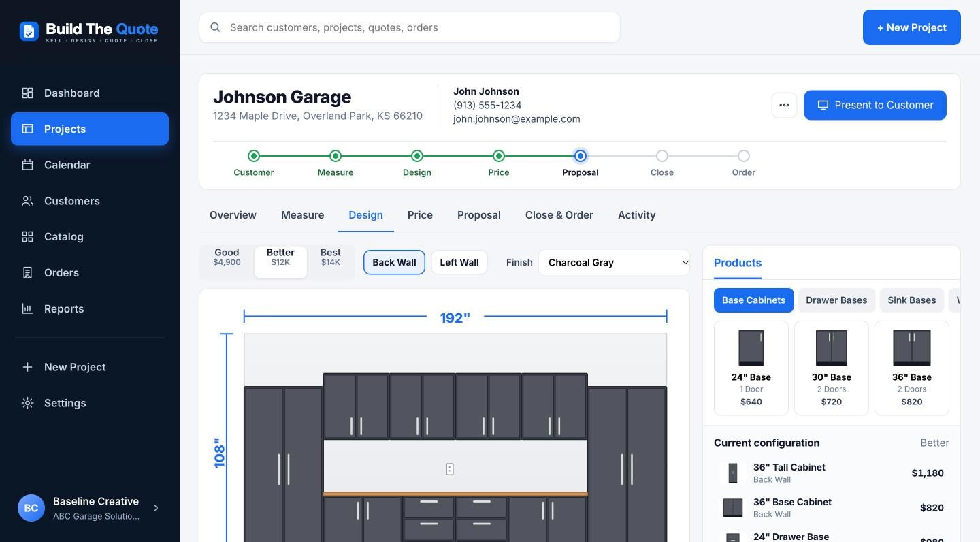Click the wall outlet icon in the design
The width and height of the screenshot is (980, 542).
tap(450, 469)
